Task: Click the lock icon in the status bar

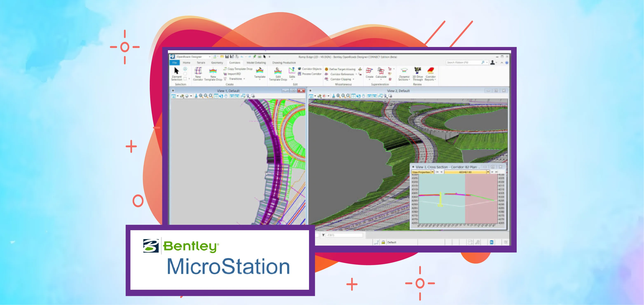Action: click(x=383, y=242)
